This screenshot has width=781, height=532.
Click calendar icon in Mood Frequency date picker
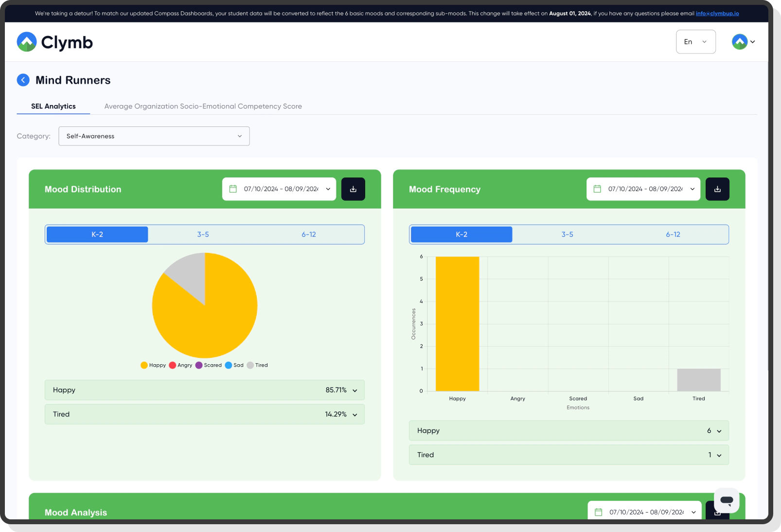[x=598, y=189]
